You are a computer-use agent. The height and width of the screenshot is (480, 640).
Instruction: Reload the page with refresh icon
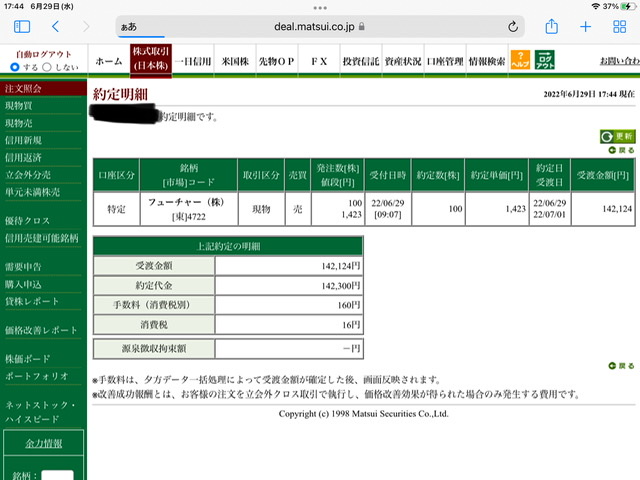513,27
